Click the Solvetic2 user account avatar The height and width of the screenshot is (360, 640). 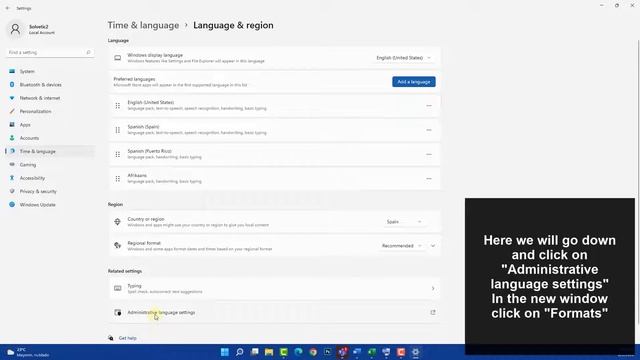coord(16,29)
